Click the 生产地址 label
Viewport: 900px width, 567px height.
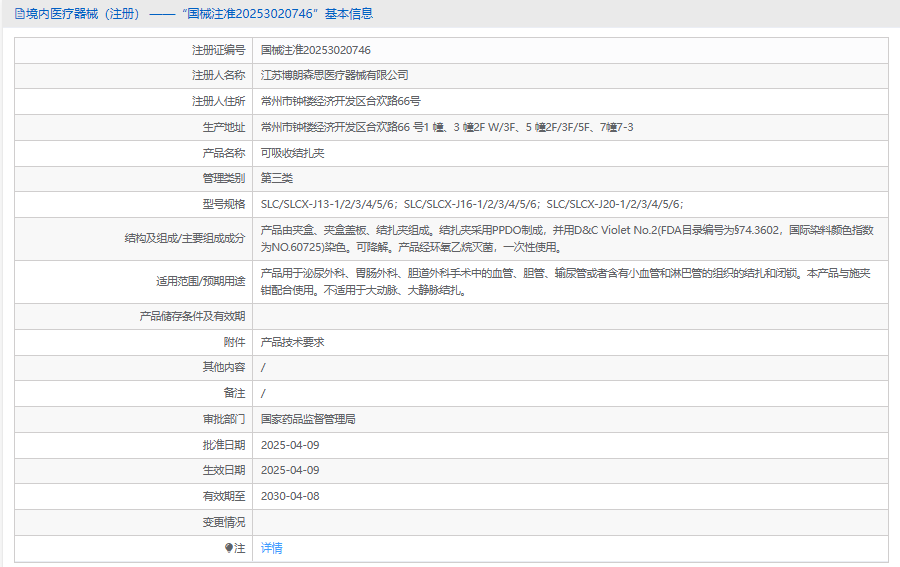[x=224, y=127]
